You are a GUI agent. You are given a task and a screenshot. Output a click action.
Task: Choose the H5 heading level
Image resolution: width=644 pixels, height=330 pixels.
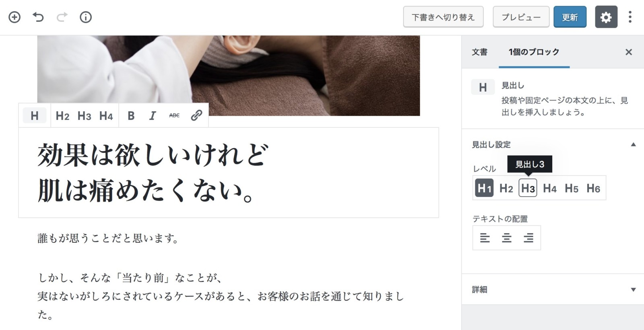pos(571,188)
